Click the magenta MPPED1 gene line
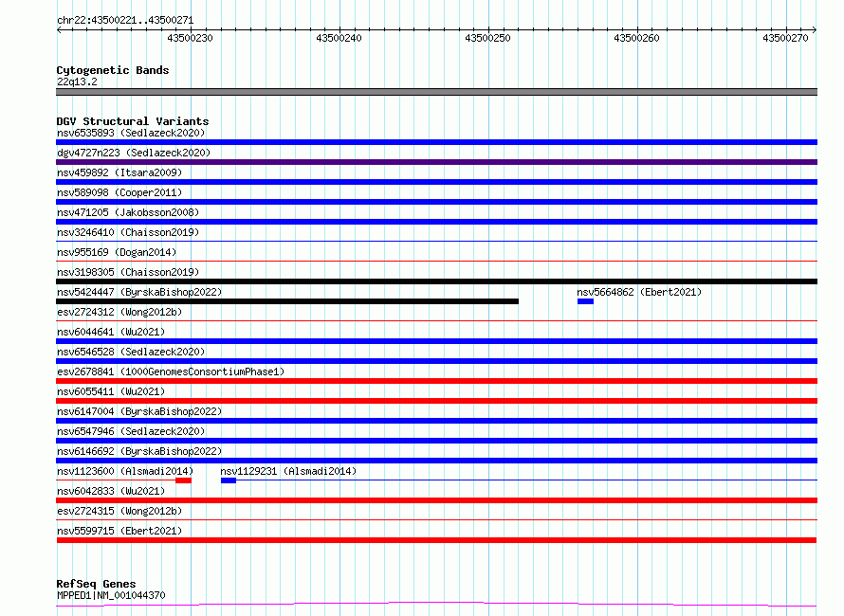The height and width of the screenshot is (616, 844). point(436,605)
